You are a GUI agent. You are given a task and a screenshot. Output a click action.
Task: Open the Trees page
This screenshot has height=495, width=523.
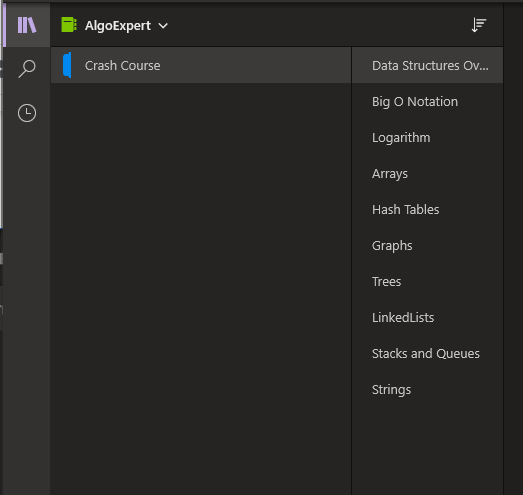(x=427, y=282)
